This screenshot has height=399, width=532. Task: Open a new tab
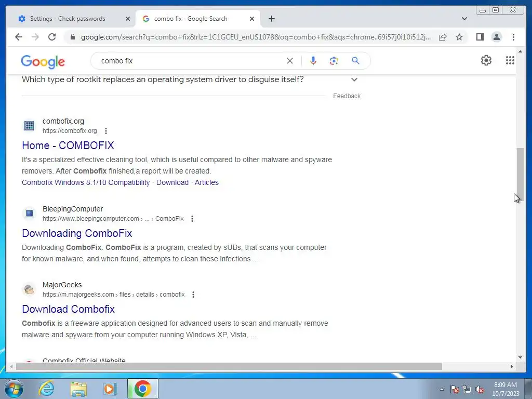tap(271, 19)
